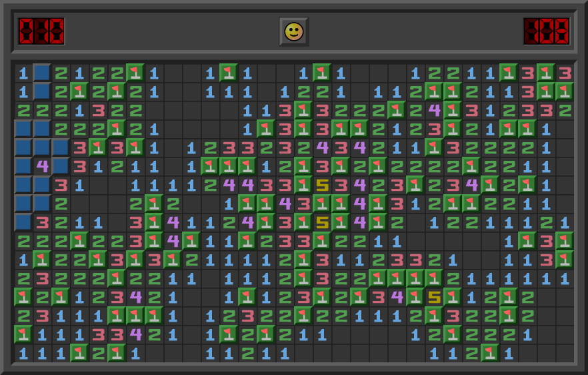Image resolution: width=588 pixels, height=375 pixels.
Task: Click the flag between the two stacked yellow 5s
Action: pos(323,204)
